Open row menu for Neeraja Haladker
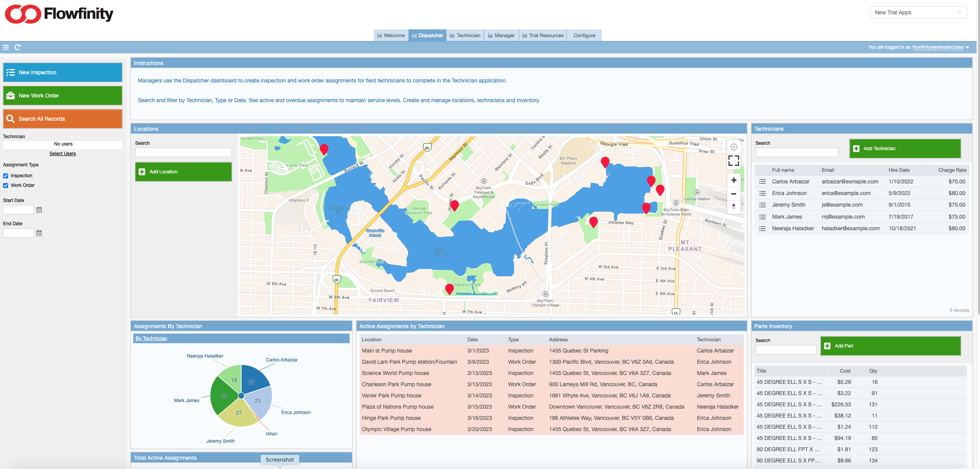Viewport: 980px width, 469px height. (762, 229)
